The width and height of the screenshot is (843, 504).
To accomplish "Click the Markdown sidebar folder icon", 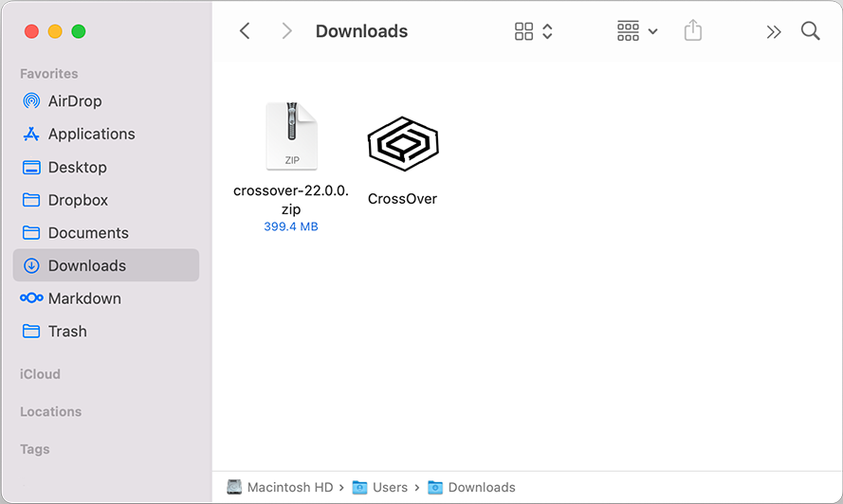I will click(x=31, y=298).
